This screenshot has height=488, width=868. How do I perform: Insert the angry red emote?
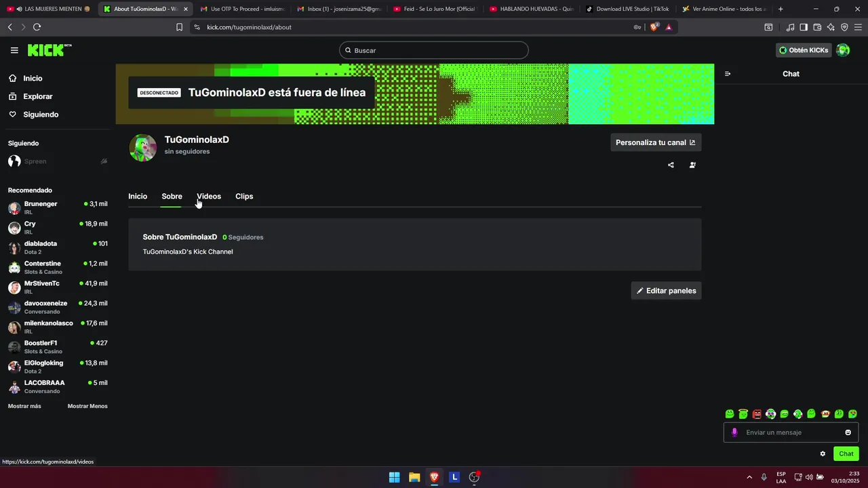point(757,414)
